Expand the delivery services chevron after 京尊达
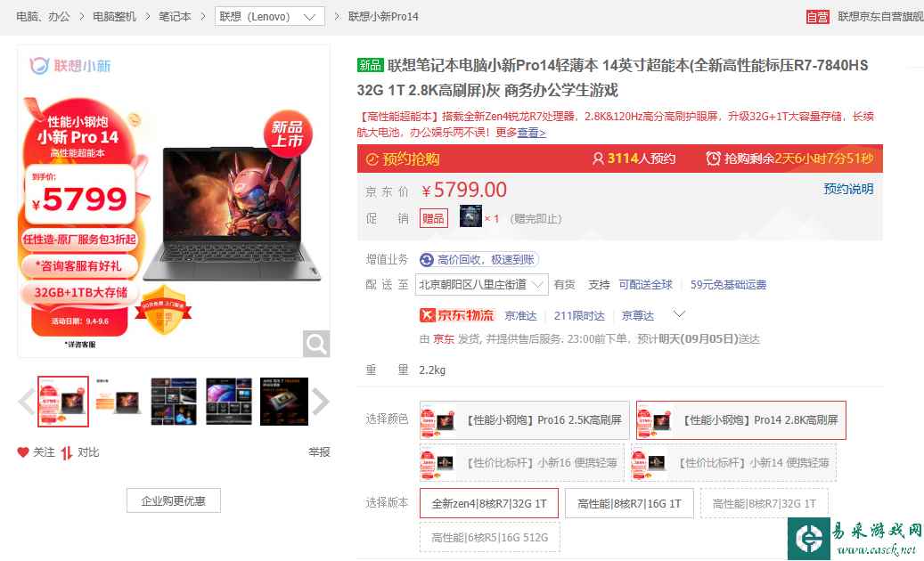This screenshot has width=924, height=561. [679, 314]
